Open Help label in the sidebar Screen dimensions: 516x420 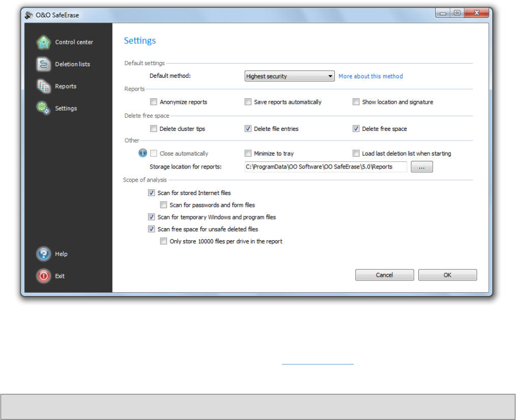tap(61, 254)
